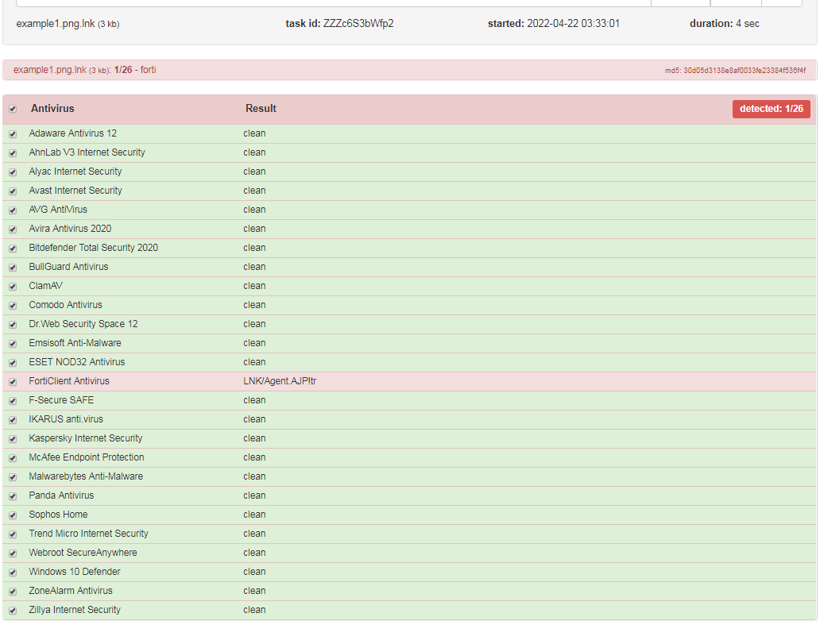
Task: Toggle the Windows 10 Defender checkbox
Action: (13, 573)
